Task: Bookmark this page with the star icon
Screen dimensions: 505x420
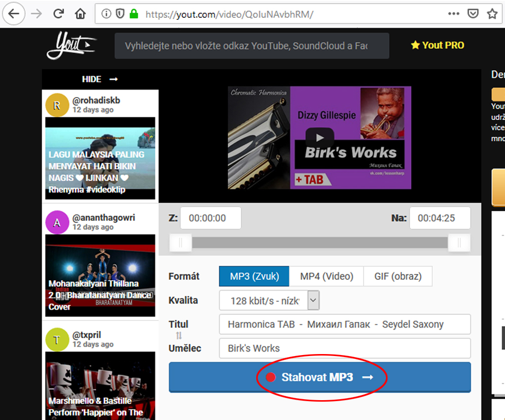Action: [x=492, y=14]
